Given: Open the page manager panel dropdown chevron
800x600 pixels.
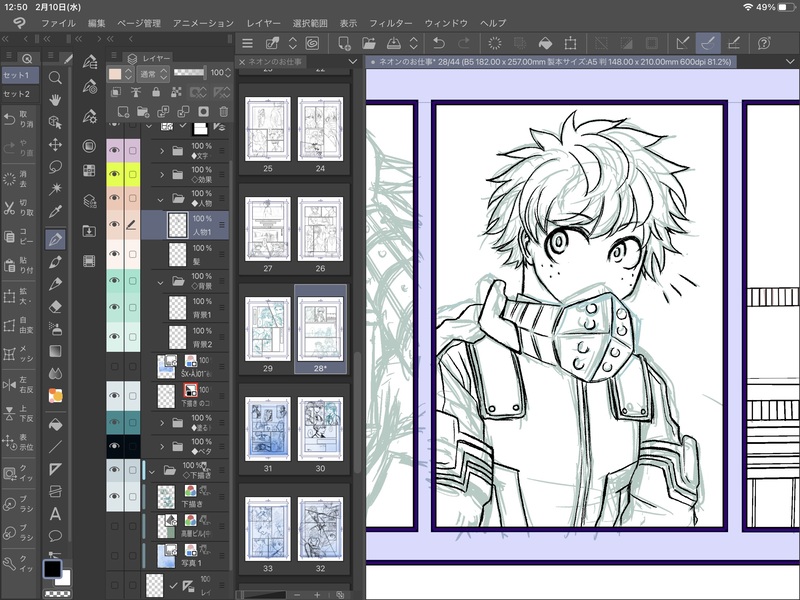Looking at the screenshot, I should 353,62.
